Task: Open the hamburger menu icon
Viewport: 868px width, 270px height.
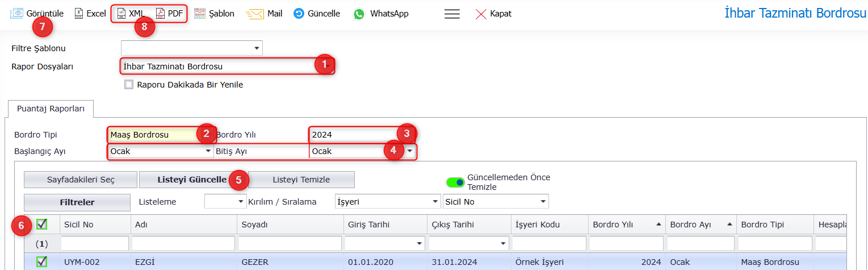Action: coord(452,14)
